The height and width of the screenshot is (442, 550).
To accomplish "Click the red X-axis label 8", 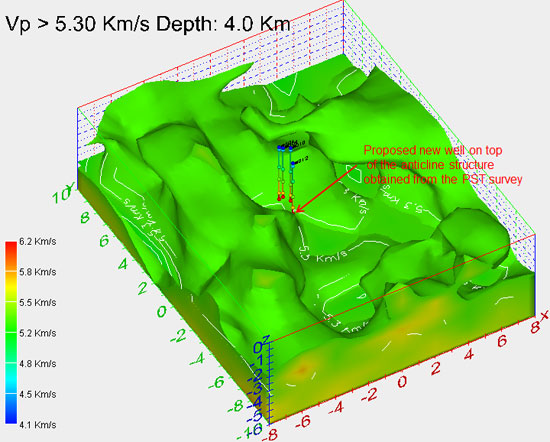I will coord(536,328).
